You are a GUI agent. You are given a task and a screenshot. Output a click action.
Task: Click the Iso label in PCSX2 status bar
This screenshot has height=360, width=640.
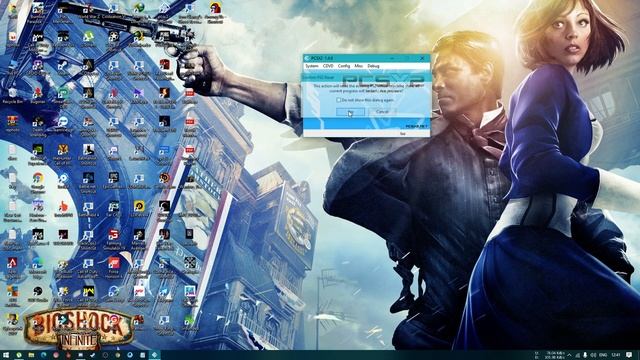point(403,133)
